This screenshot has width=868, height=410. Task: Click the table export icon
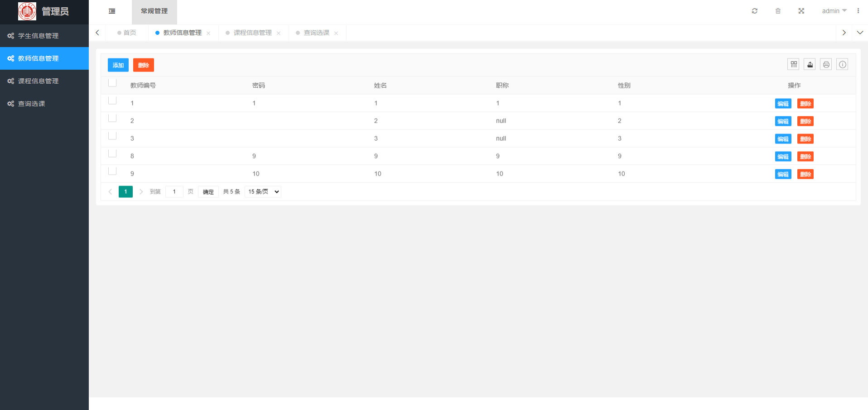tap(810, 64)
